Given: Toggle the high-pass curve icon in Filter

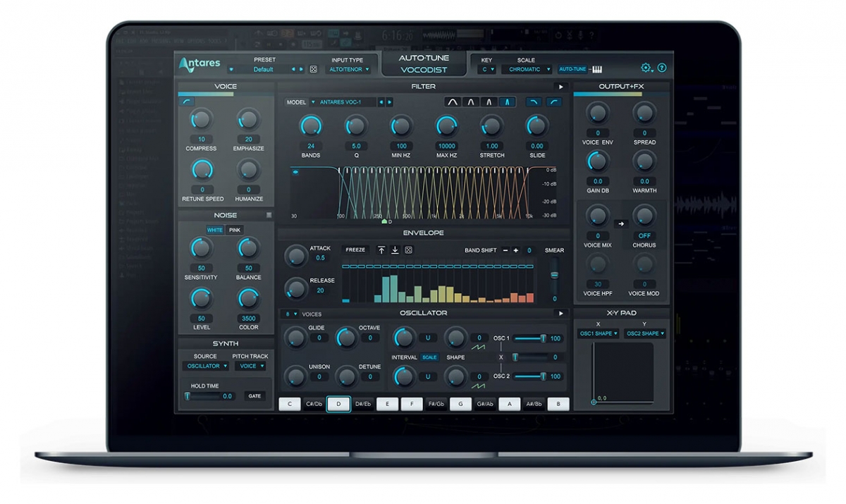Looking at the screenshot, I should [555, 102].
